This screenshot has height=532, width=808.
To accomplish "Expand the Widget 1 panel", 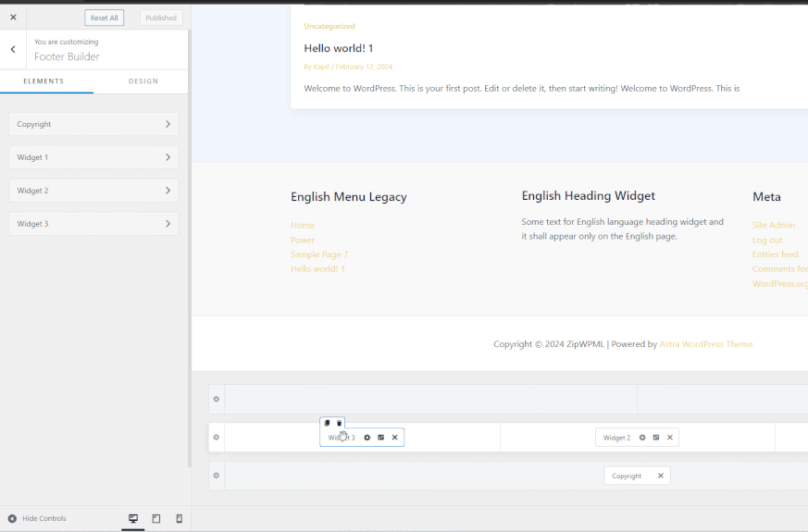I will click(93, 157).
